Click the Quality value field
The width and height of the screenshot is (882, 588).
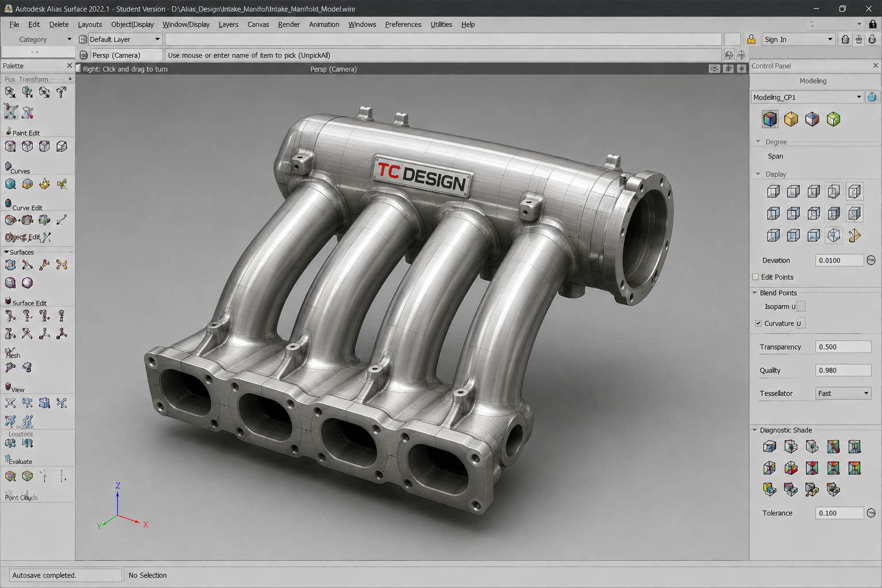pos(843,370)
